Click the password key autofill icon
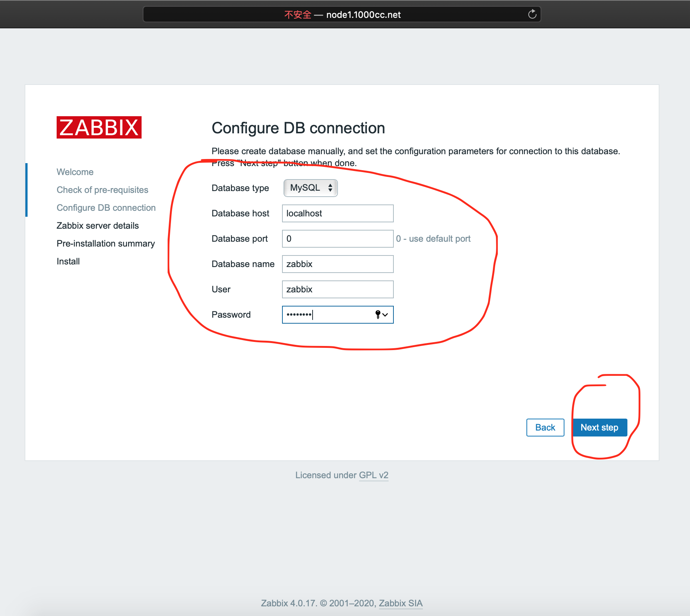 [378, 315]
